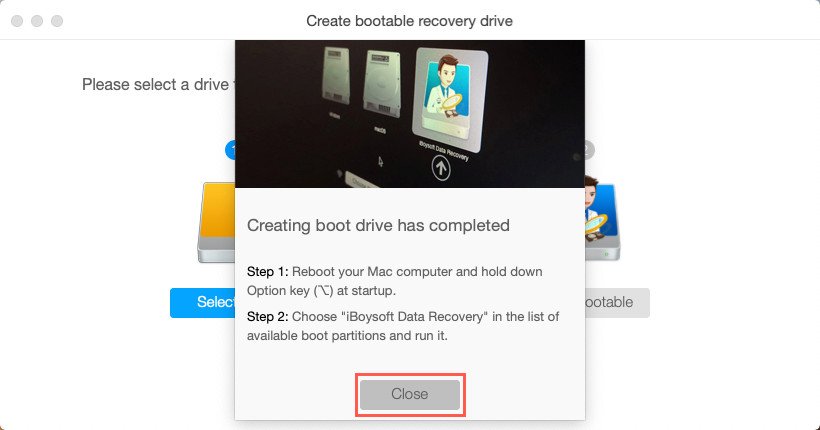820x430 pixels.
Task: Click the Close button in the dialog
Action: 409,394
